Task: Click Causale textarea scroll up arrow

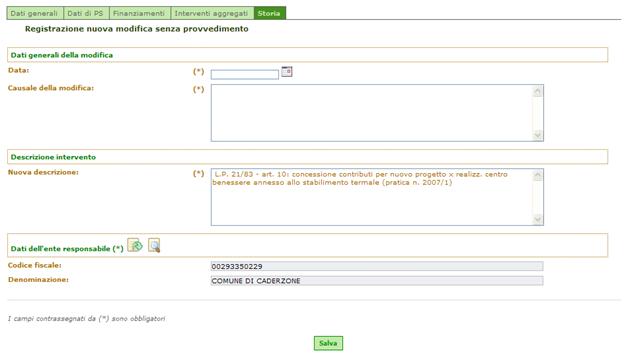Action: click(538, 91)
